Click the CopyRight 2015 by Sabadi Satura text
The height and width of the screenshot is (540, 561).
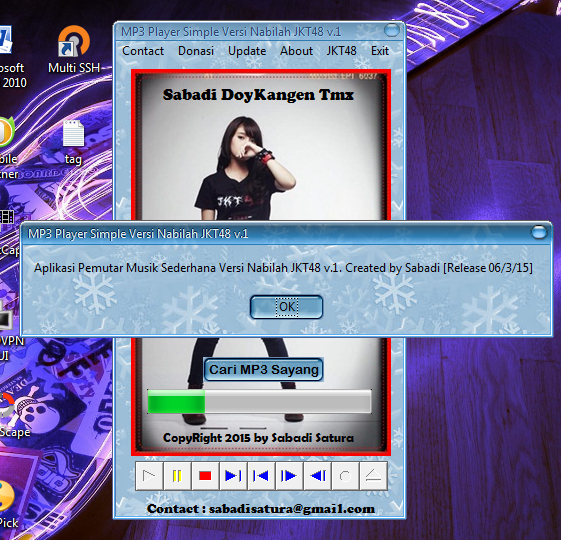click(258, 438)
